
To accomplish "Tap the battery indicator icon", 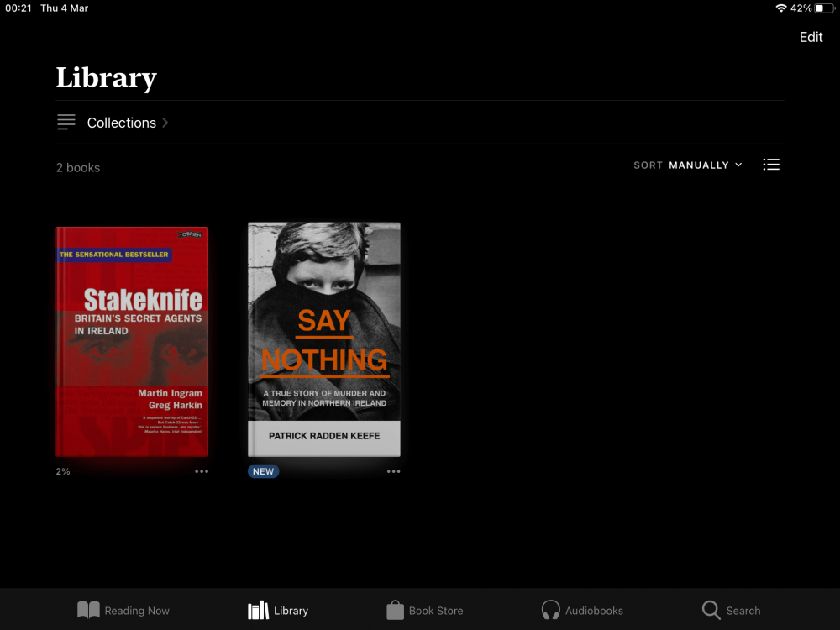I will click(x=825, y=8).
